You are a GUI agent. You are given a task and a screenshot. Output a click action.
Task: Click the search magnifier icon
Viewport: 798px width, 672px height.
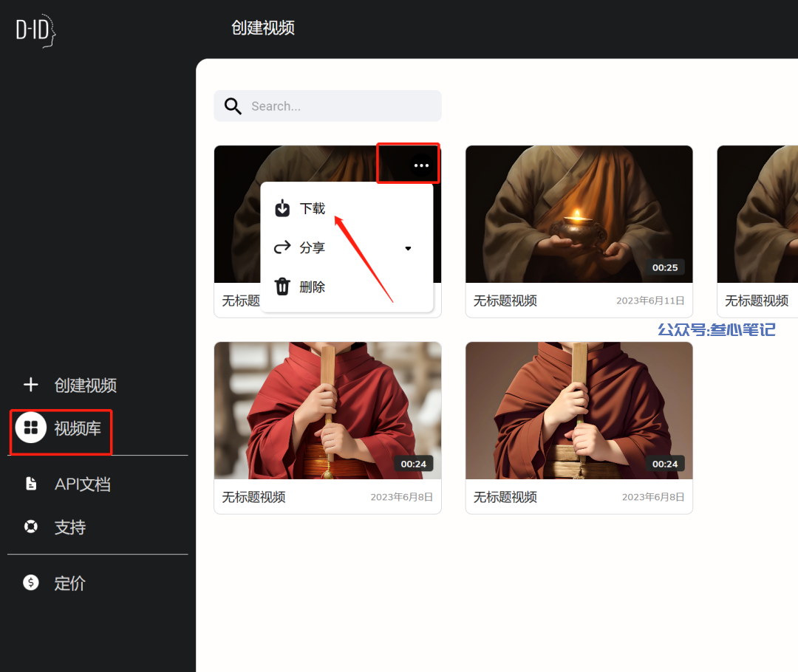[233, 106]
